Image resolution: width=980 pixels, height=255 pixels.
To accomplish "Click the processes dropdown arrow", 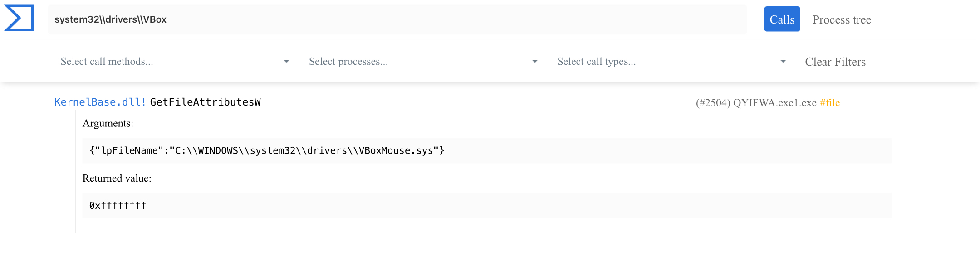I will click(x=535, y=62).
